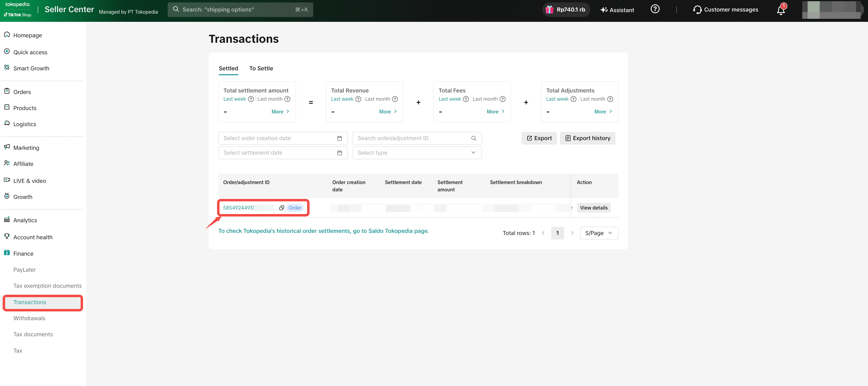
Task: Click the Export button
Action: 539,138
